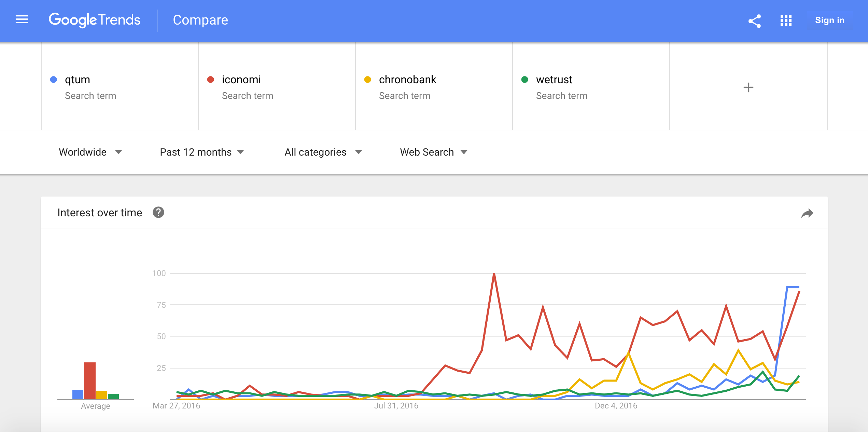Click the blue dot beside qtum
Screen dimensions: 868x432
[54, 80]
